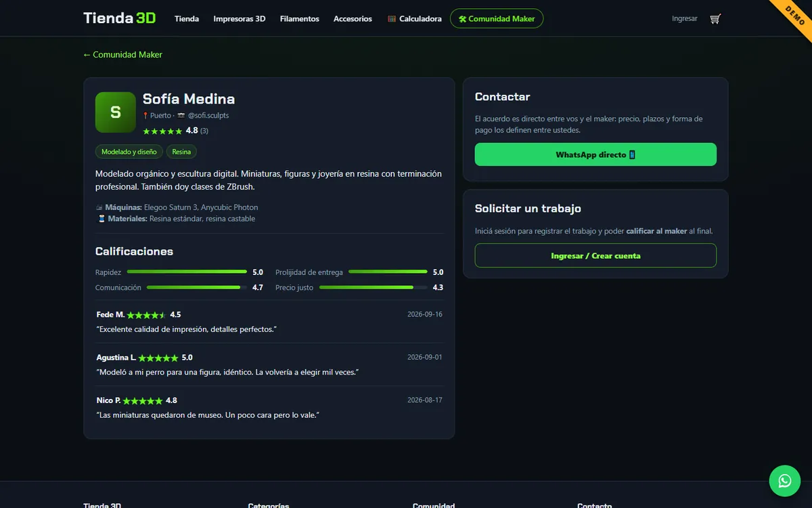This screenshot has width=812, height=508.
Task: Select the Resina tag
Action: point(181,152)
